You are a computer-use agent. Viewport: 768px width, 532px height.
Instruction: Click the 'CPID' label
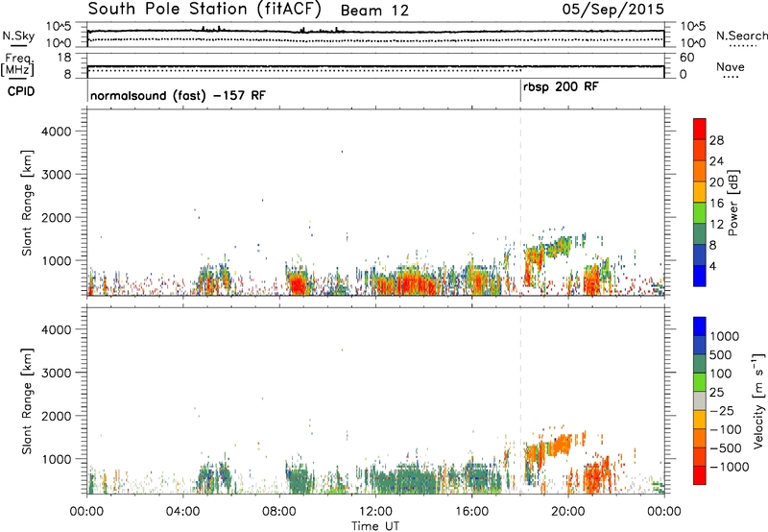coord(20,91)
